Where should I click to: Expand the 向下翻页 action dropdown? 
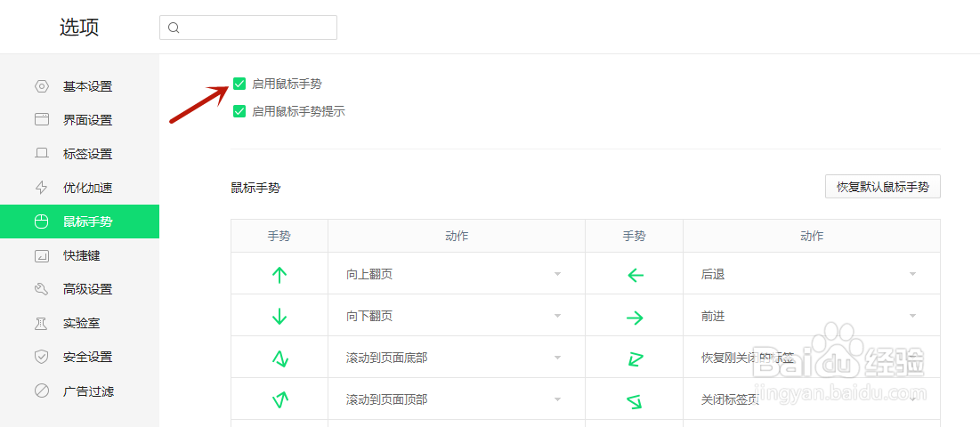pos(456,316)
